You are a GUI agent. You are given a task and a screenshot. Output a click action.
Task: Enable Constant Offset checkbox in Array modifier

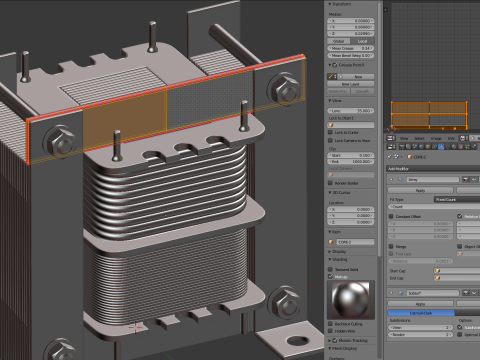click(x=391, y=216)
